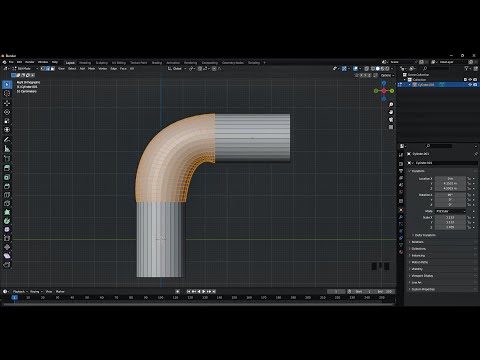Viewport: 480px width, 360px height.
Task: Click the timeline current frame field
Action: pos(336,291)
